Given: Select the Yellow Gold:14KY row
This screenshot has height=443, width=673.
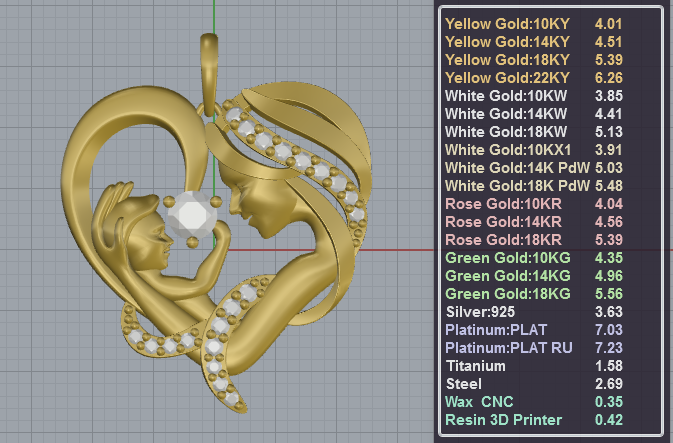Looking at the screenshot, I should [534, 42].
